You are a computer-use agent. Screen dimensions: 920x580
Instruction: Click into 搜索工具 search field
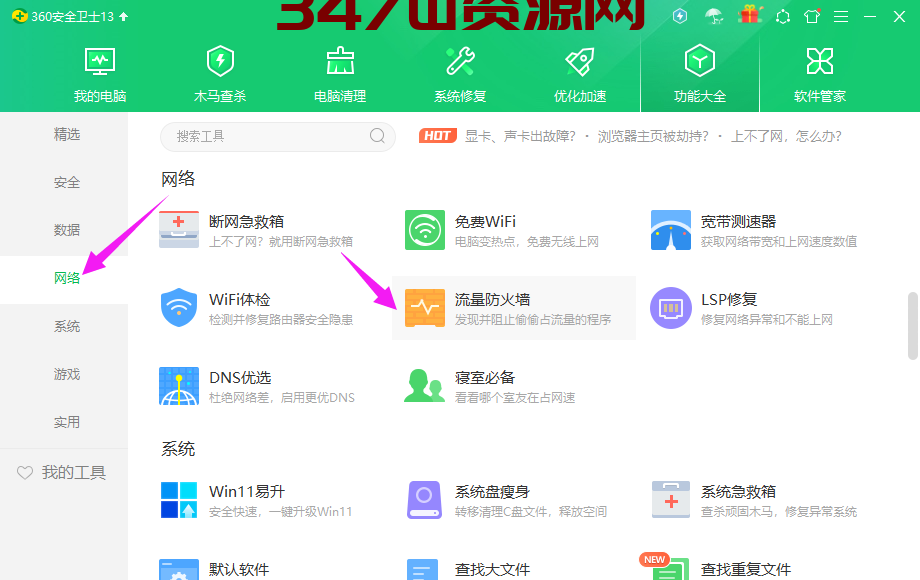(278, 137)
